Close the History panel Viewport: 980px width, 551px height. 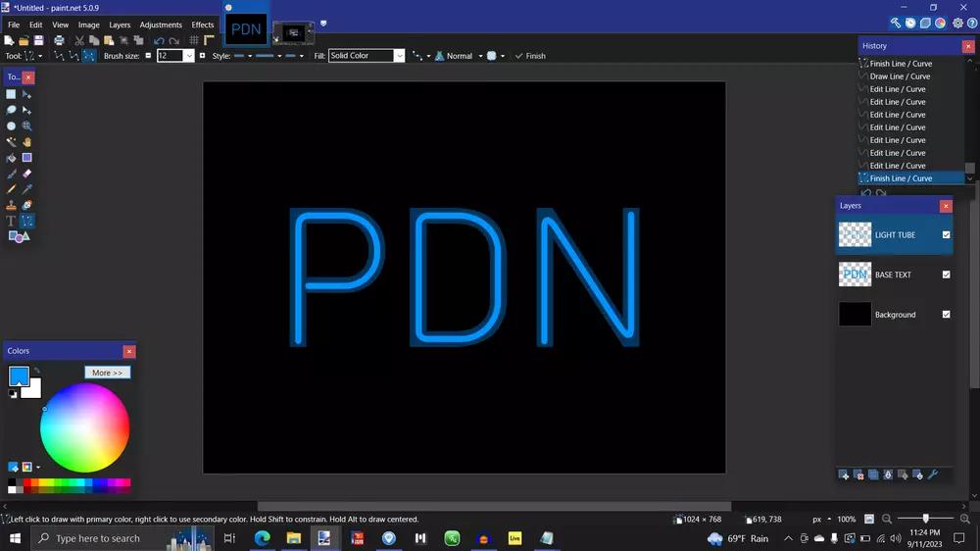[x=968, y=46]
